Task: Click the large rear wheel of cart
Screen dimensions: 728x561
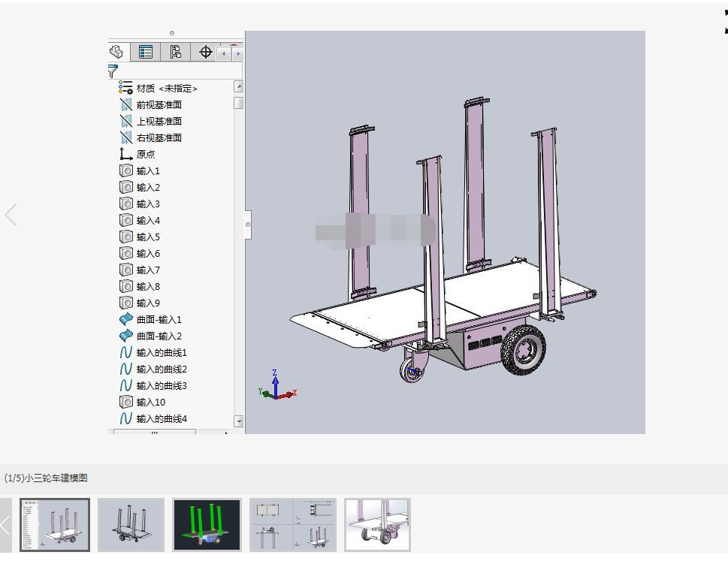Action: (x=523, y=350)
